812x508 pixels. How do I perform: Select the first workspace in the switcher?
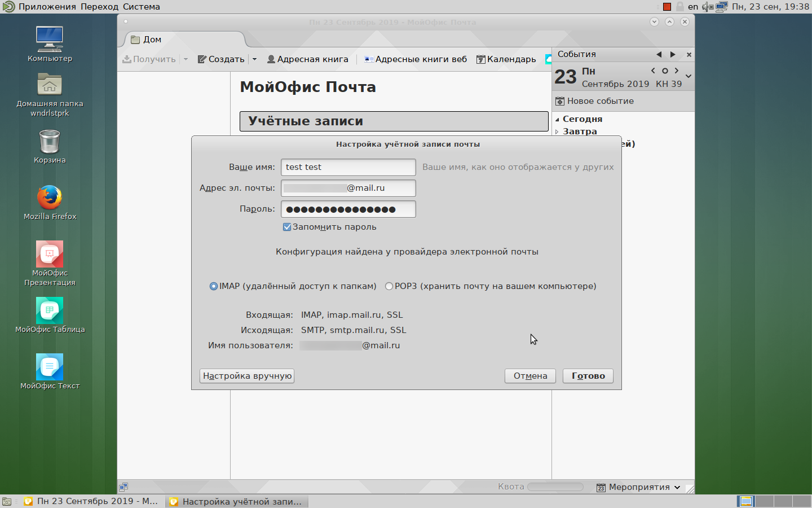(x=746, y=501)
